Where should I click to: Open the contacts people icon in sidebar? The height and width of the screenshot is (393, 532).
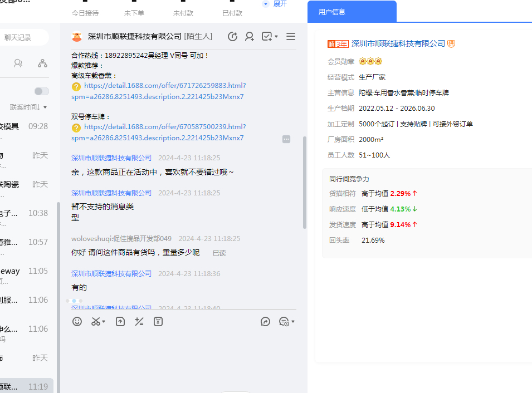point(18,63)
